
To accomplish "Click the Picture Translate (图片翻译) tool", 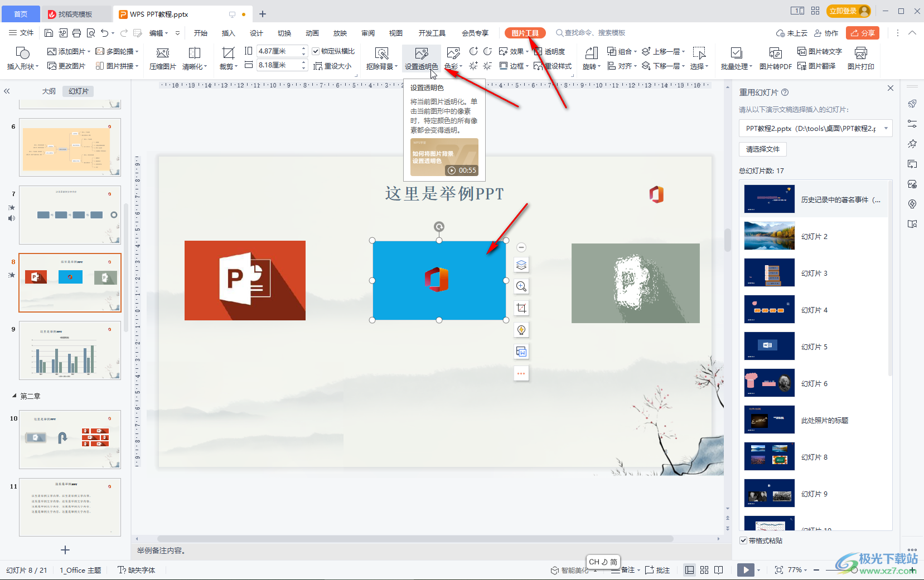I will click(816, 66).
